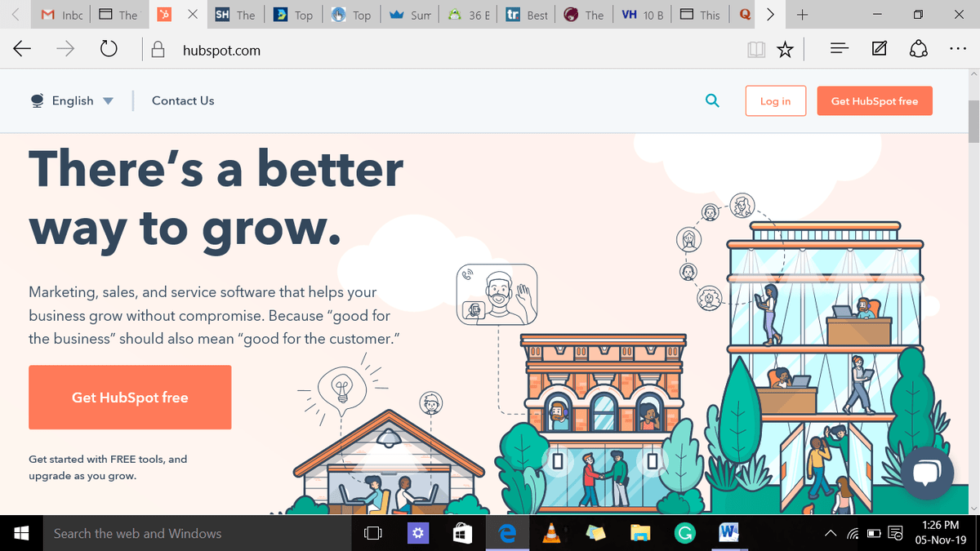Open a new tab with plus icon

(803, 15)
